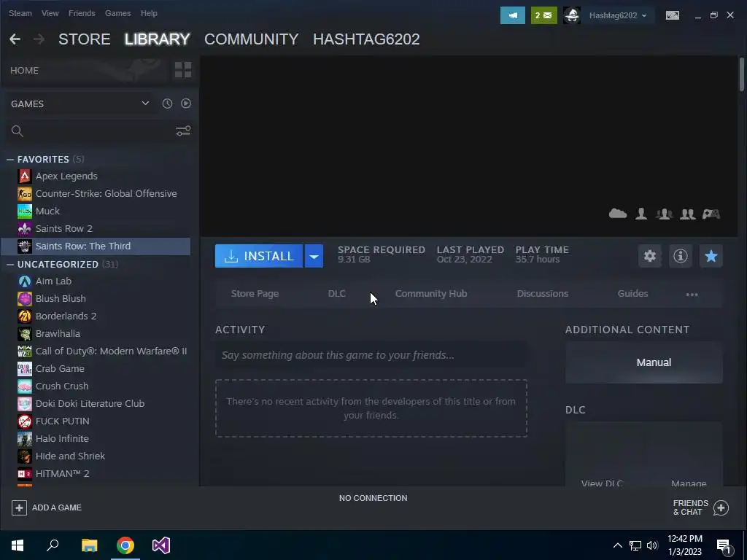
Task: Go to the Community tab
Action: tap(251, 39)
